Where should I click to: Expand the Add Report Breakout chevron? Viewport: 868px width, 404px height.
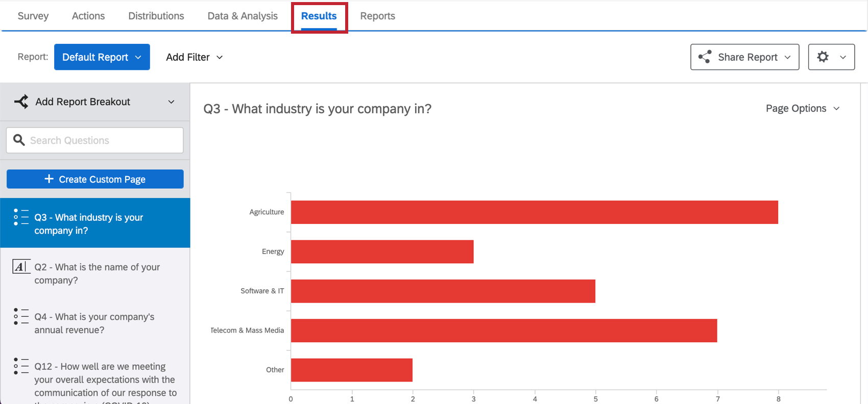click(x=171, y=102)
